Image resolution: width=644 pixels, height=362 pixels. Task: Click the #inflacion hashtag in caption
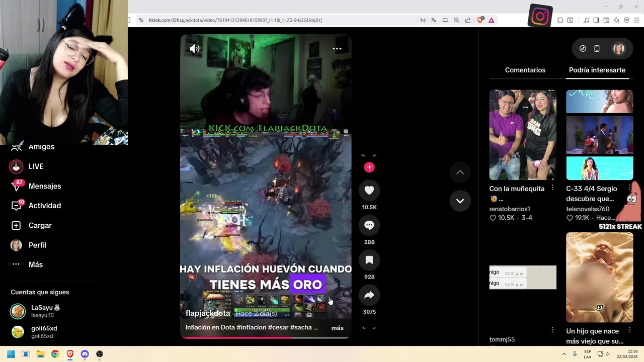(x=251, y=327)
